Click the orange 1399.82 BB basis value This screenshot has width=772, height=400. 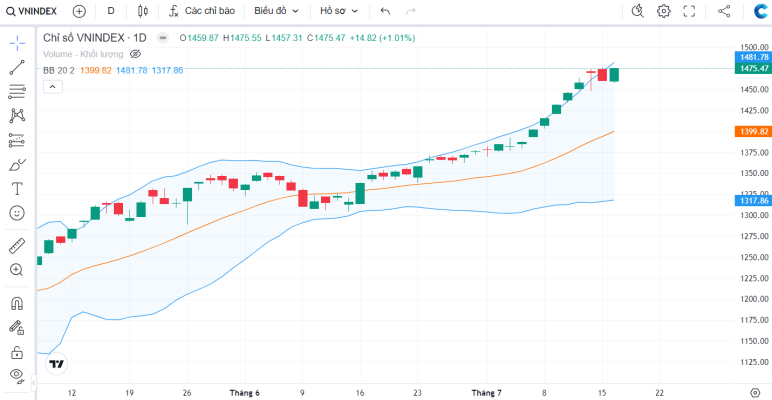point(96,70)
